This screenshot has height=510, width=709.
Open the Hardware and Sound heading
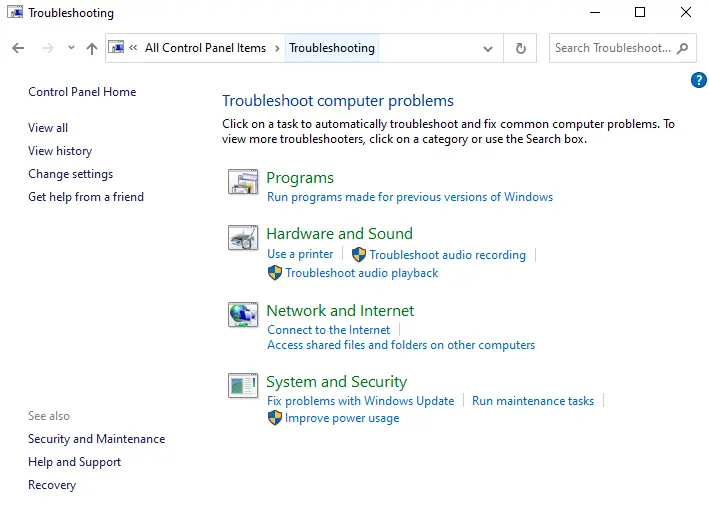tap(339, 234)
